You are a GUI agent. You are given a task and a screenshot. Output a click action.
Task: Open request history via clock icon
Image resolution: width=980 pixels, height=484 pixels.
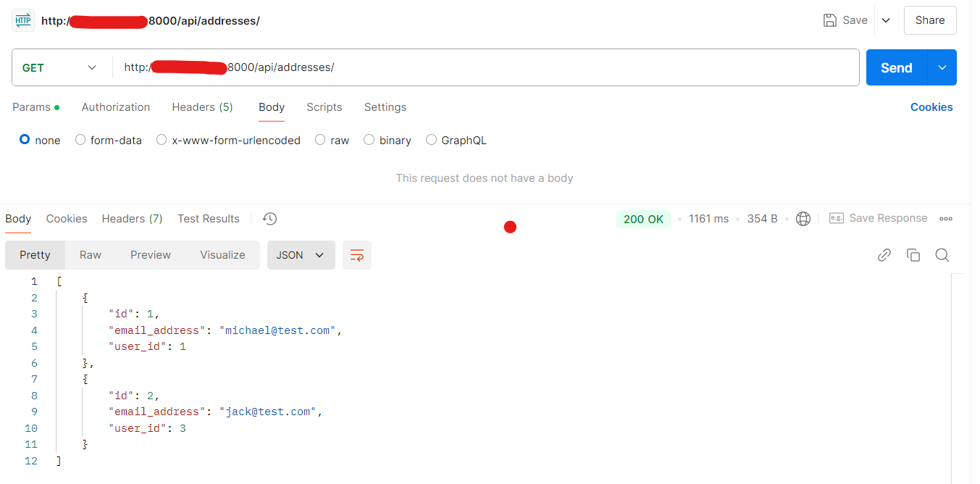pos(269,218)
